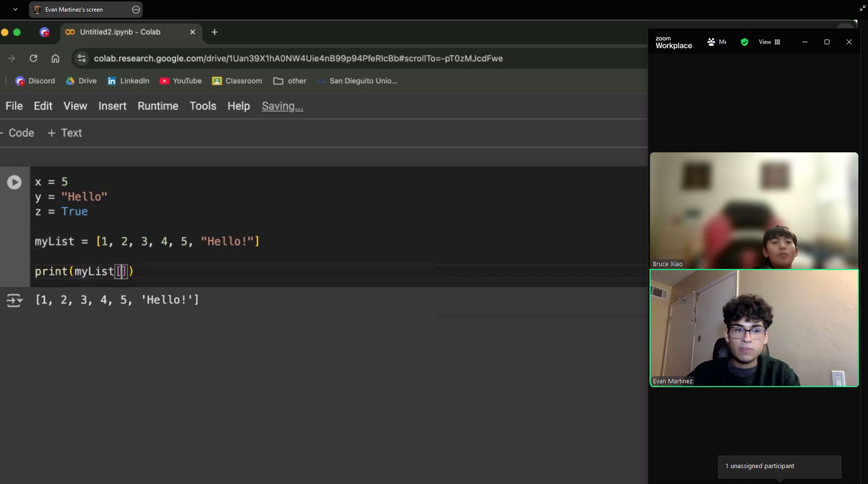Open the Drive bookmark

(x=81, y=81)
